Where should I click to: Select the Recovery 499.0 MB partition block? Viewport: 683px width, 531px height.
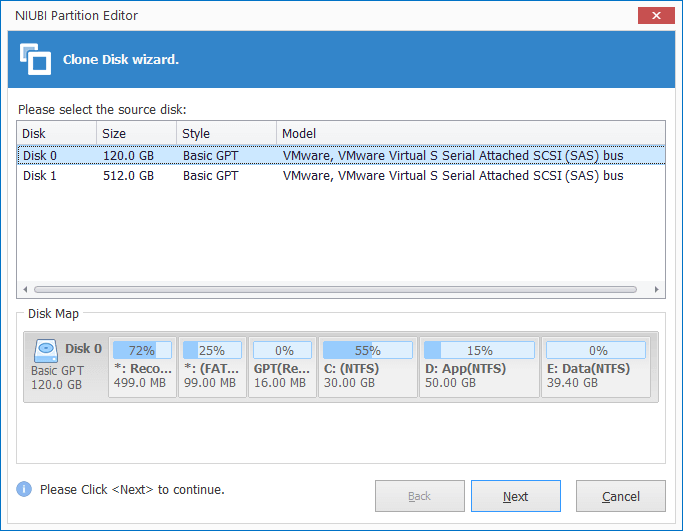(142, 367)
